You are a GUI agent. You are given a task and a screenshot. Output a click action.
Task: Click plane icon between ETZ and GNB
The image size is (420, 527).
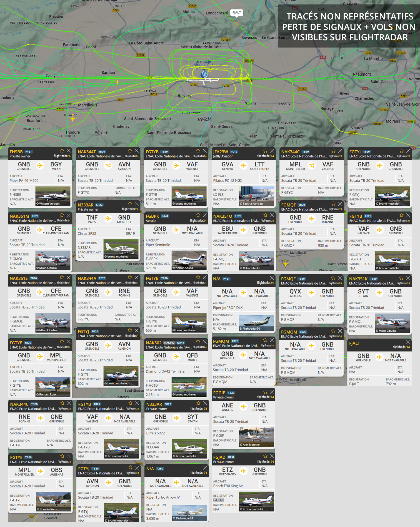coord(244,471)
